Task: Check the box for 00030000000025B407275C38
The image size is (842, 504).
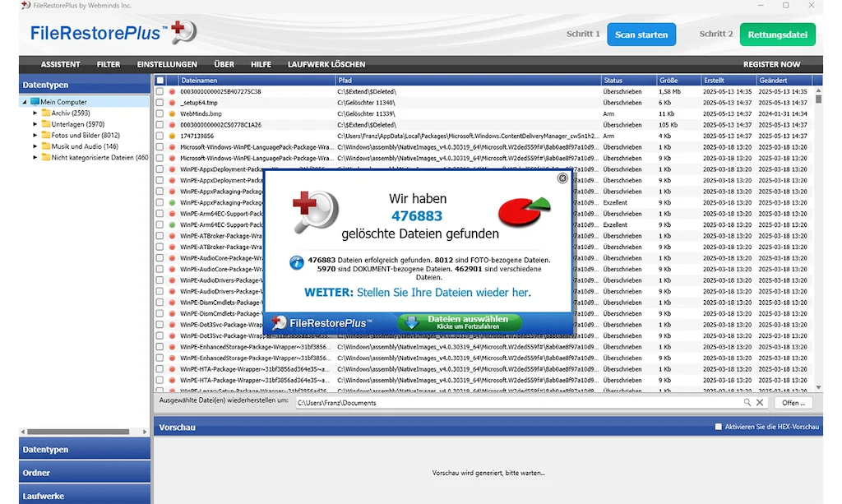Action: click(x=160, y=92)
